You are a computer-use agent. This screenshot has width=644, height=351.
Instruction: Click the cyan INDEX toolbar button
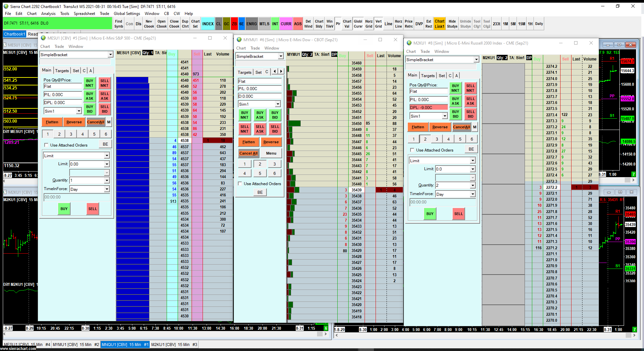pyautogui.click(x=208, y=24)
